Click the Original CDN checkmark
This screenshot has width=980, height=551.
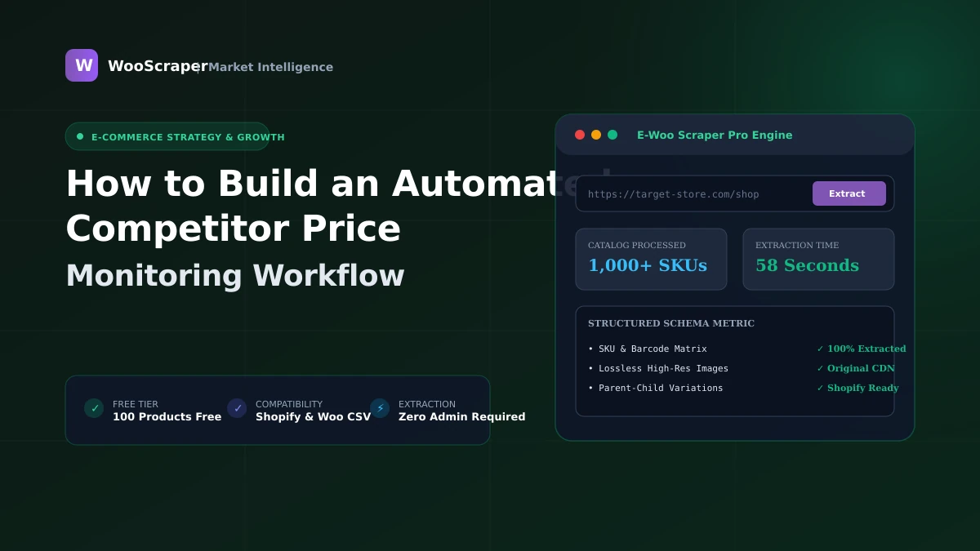[820, 368]
